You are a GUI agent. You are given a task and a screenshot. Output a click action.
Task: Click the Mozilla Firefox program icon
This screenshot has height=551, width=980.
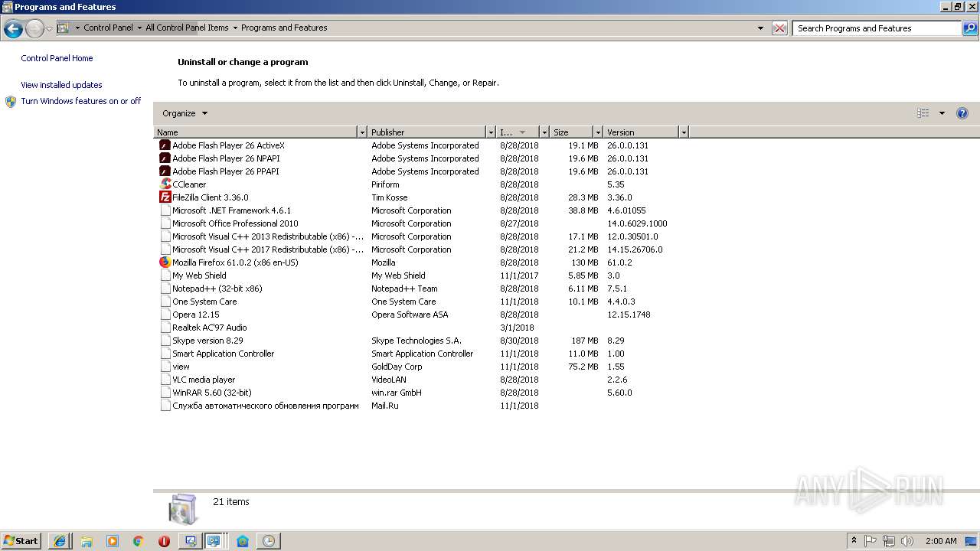tap(165, 262)
